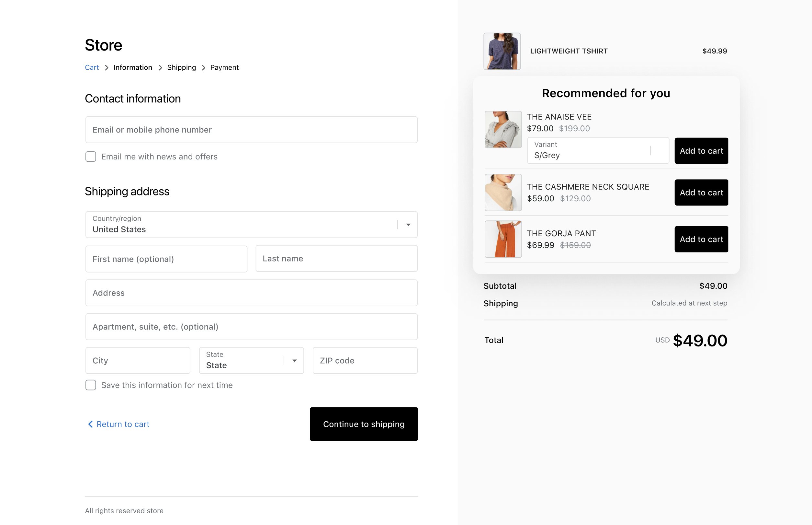
Task: Toggle Email me with news and offers checkbox
Action: (91, 157)
